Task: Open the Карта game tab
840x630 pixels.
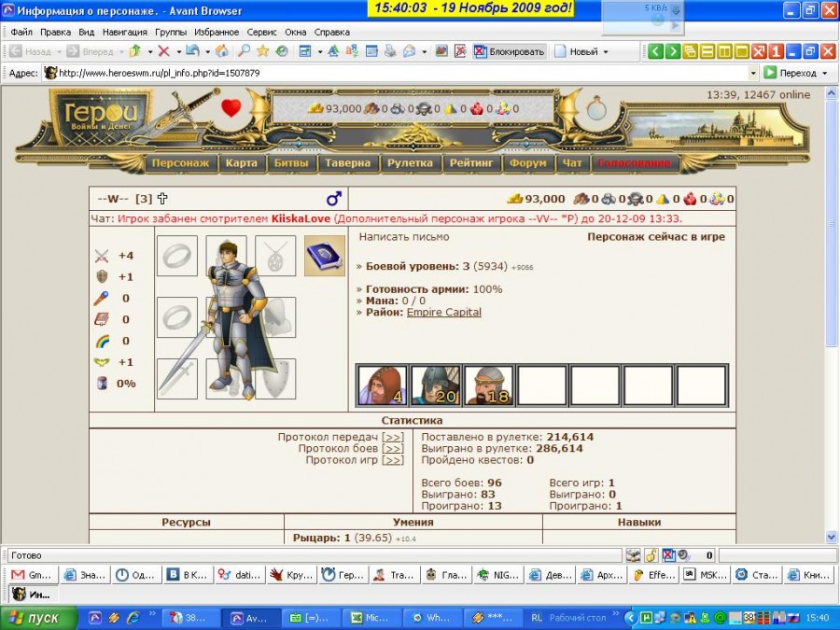Action: 241,162
